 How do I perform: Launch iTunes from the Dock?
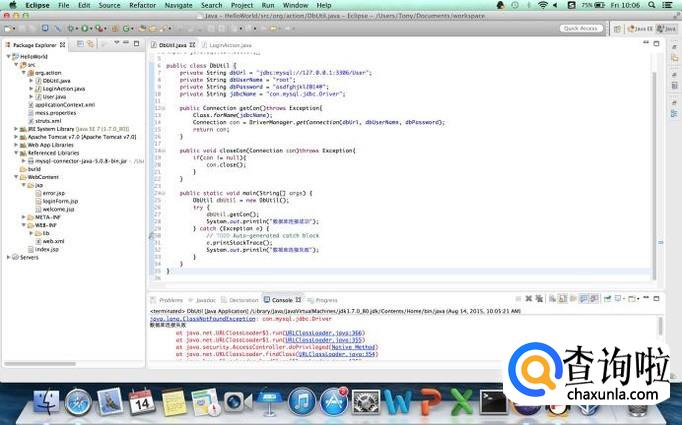coord(301,403)
